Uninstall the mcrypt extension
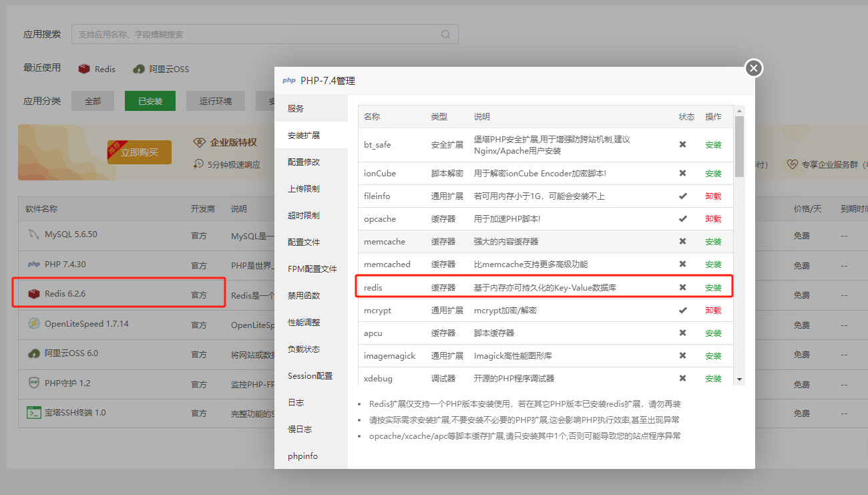Screen dimensions: 868x495 [x=713, y=310]
